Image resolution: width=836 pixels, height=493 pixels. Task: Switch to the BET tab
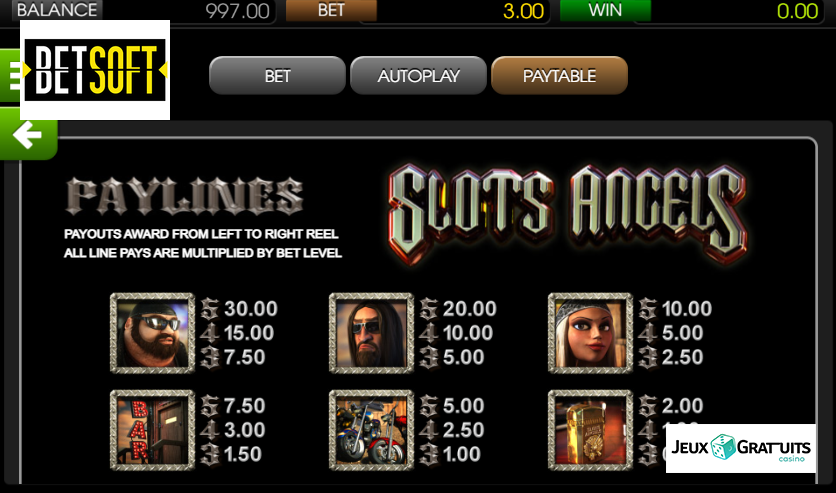point(277,76)
